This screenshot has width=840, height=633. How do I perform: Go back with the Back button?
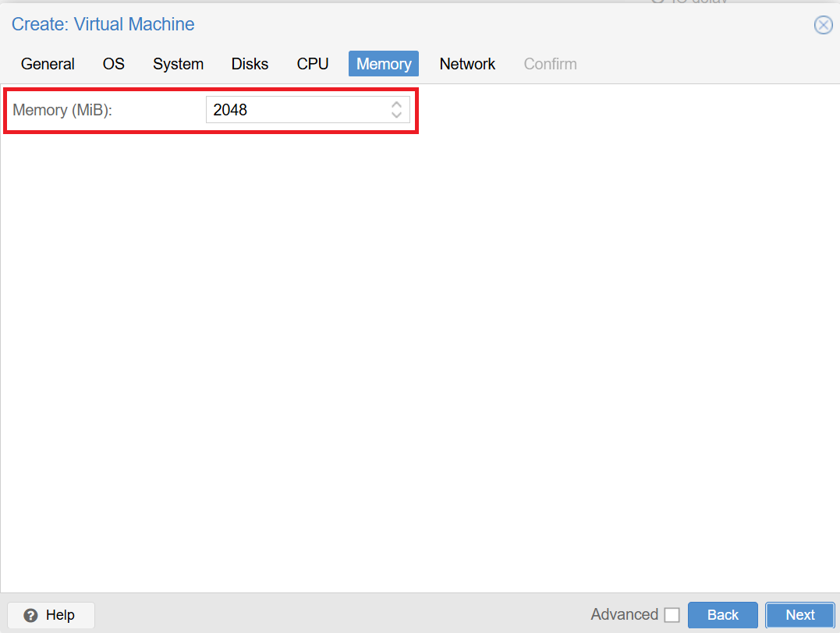tap(722, 615)
